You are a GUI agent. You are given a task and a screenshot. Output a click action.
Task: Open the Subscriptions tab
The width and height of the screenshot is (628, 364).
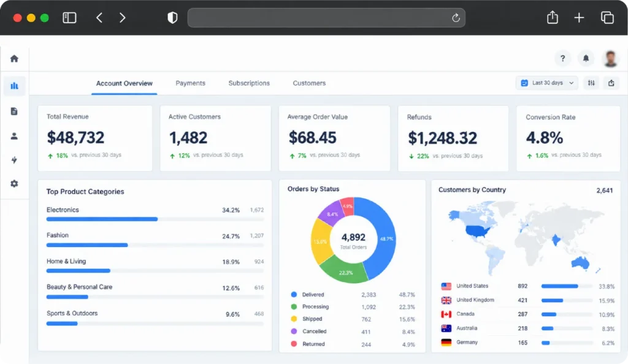(249, 83)
